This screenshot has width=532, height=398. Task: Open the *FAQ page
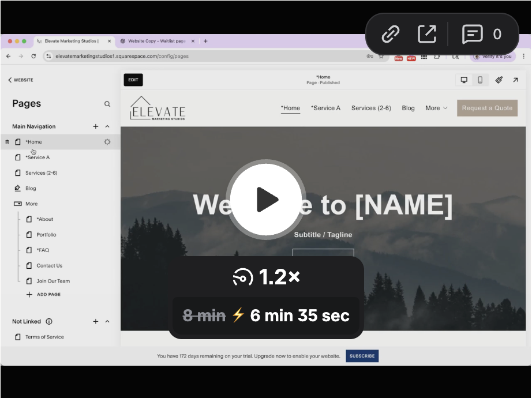(x=43, y=250)
